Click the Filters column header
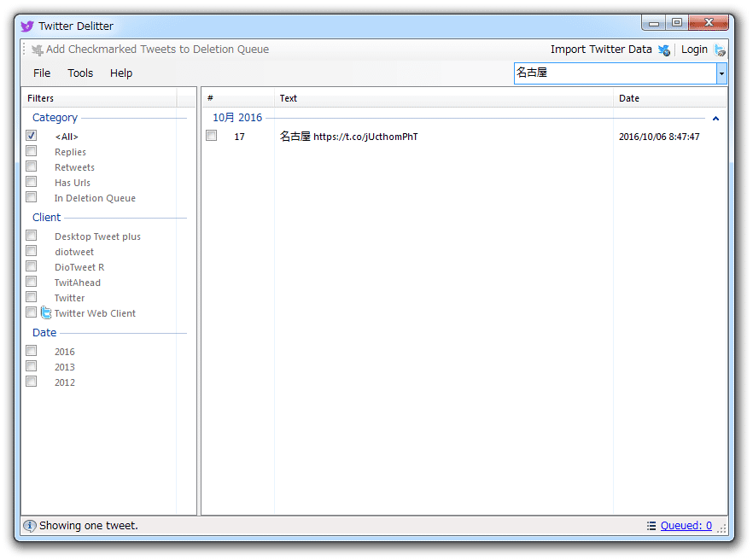 point(99,98)
